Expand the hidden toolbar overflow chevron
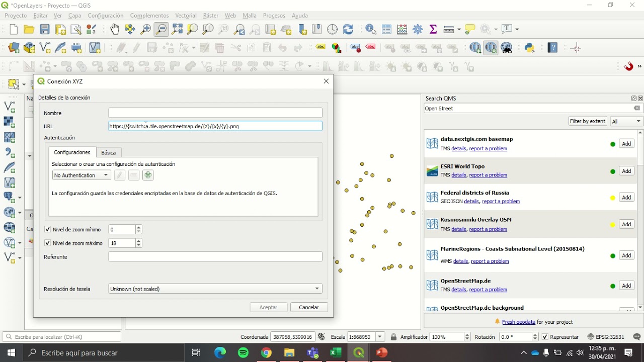 (x=639, y=66)
